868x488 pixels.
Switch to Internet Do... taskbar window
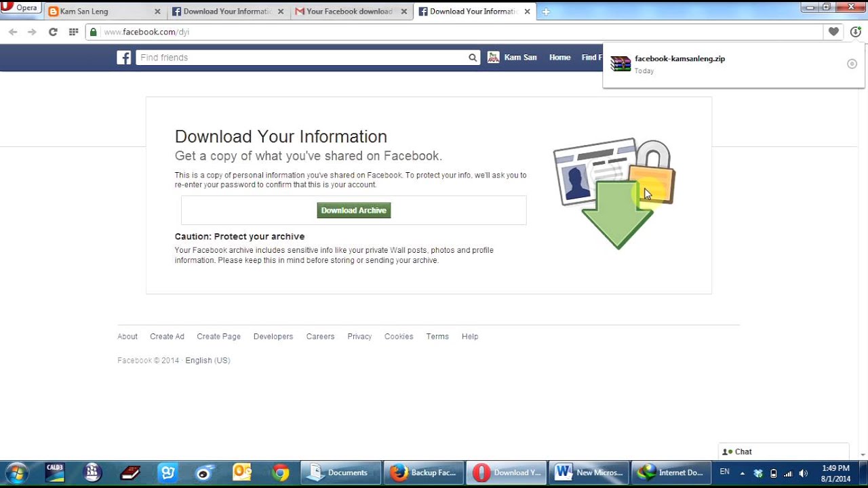671,473
